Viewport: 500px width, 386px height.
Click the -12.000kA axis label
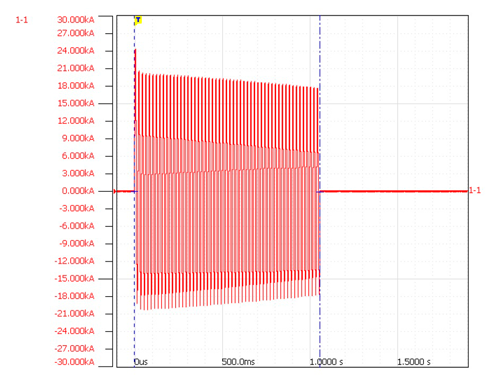(75, 261)
